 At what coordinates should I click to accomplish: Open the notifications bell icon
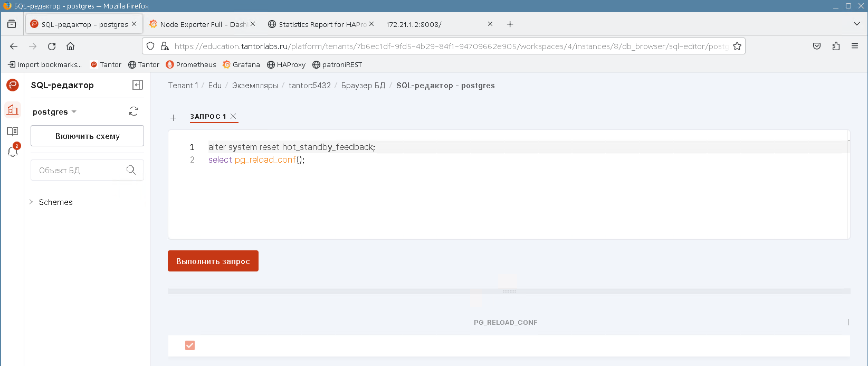click(x=13, y=152)
